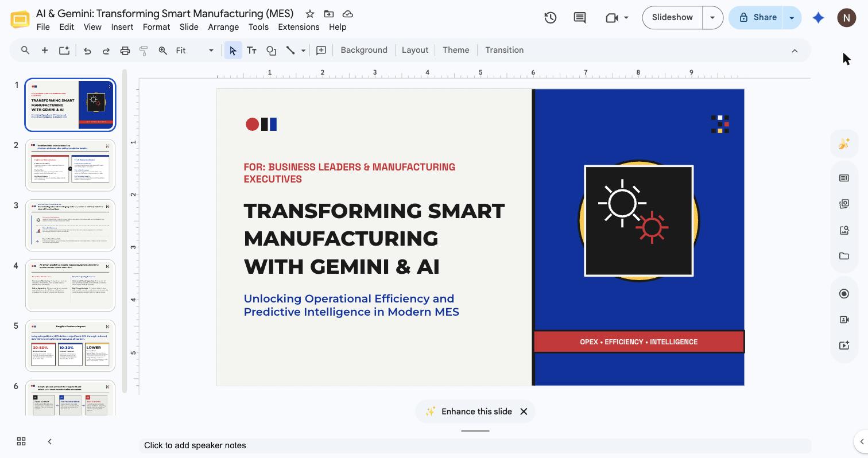
Task: Dismiss the Enhance this slide chip
Action: 524,412
